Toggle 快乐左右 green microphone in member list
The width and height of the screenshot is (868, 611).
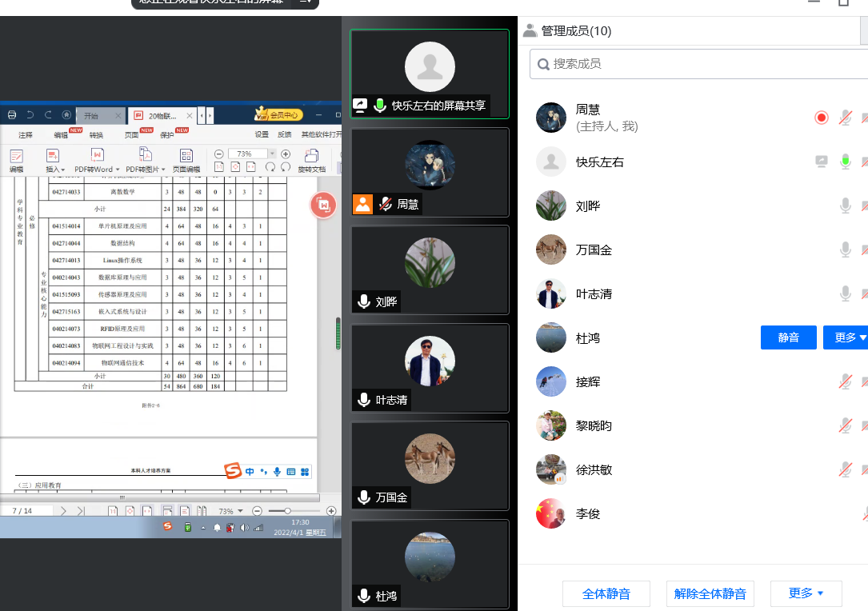pyautogui.click(x=846, y=162)
